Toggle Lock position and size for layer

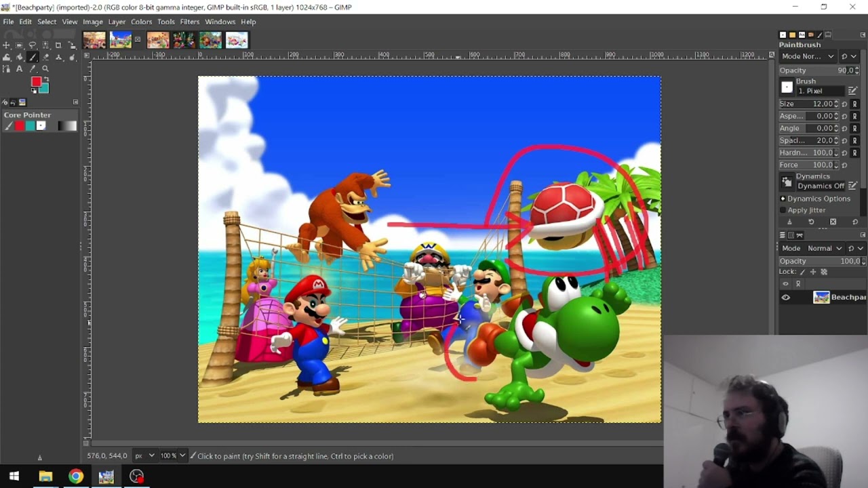click(813, 272)
